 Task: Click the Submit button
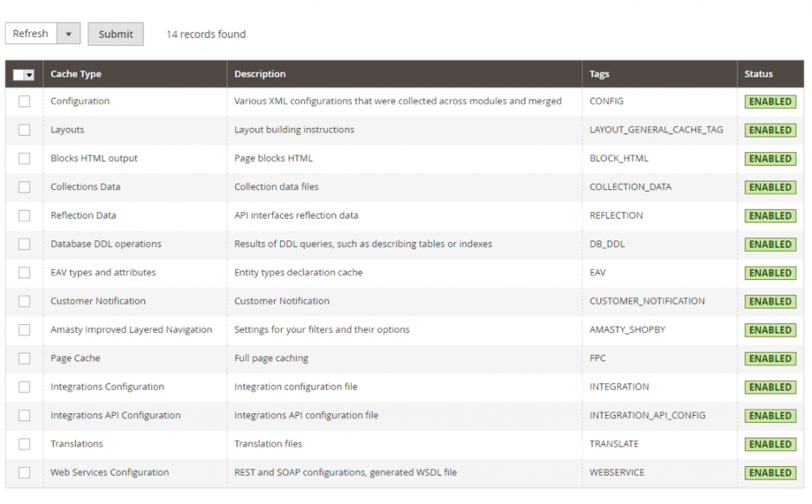click(115, 34)
